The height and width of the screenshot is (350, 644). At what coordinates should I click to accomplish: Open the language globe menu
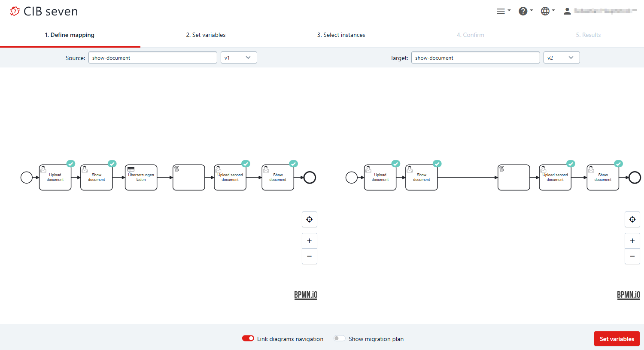(547, 11)
